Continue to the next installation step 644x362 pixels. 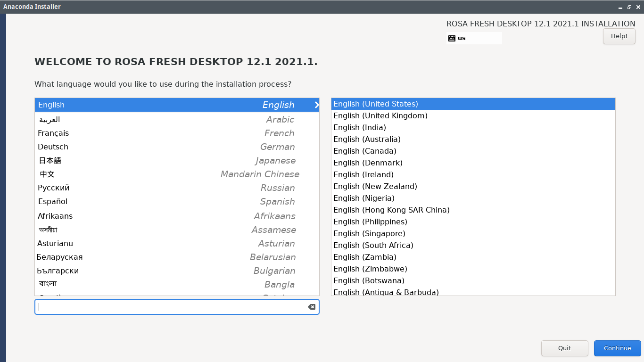point(618,348)
